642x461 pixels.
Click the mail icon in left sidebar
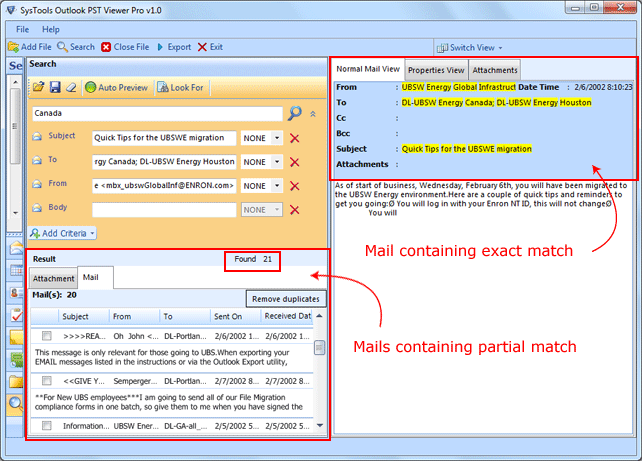pyautogui.click(x=16, y=248)
